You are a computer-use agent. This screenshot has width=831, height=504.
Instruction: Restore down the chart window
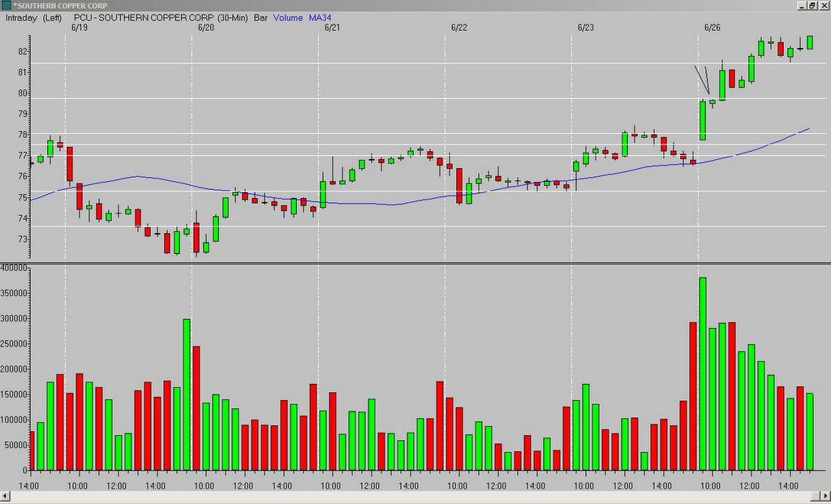point(812,6)
